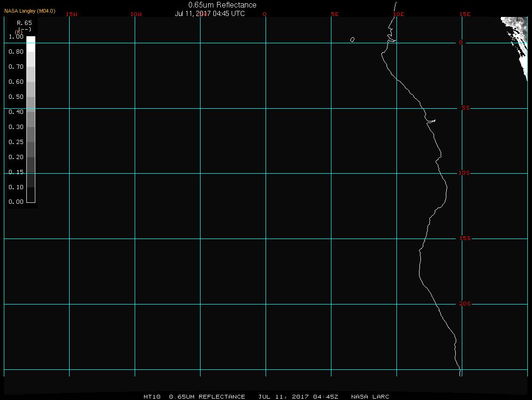Click the 0.65um Reflectance title
Screen dimensions: 532x400
pos(222,5)
